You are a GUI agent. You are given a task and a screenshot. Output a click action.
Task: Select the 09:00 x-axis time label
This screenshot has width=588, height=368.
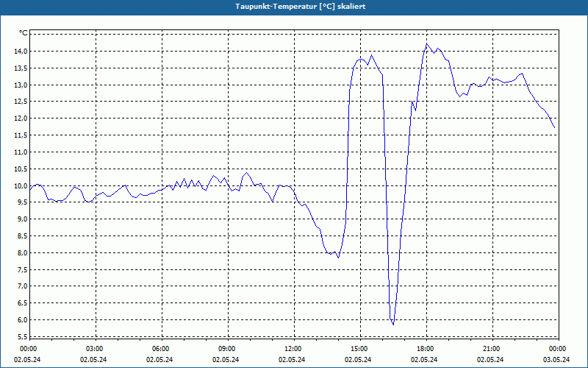tap(226, 349)
